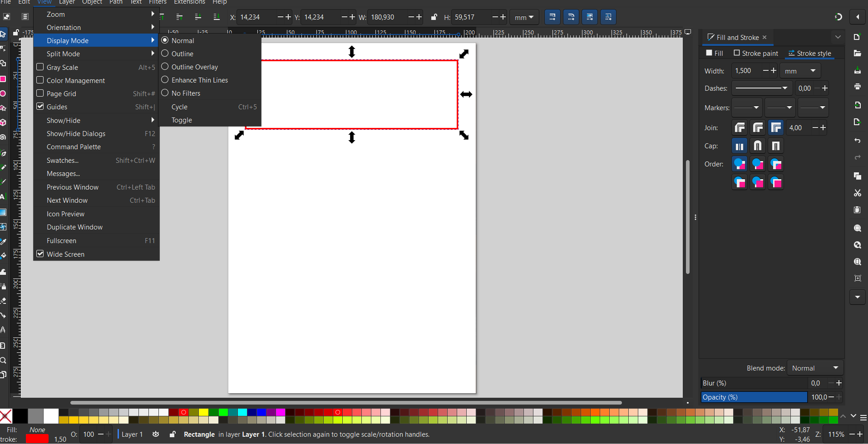Click the Print document icon
Viewport: 868px width, 444px height.
point(857,87)
